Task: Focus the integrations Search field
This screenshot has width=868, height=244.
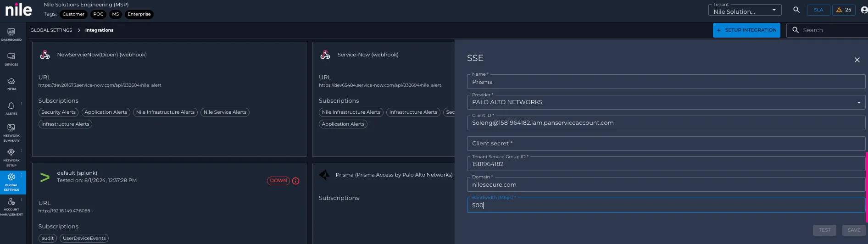Action: [x=828, y=30]
